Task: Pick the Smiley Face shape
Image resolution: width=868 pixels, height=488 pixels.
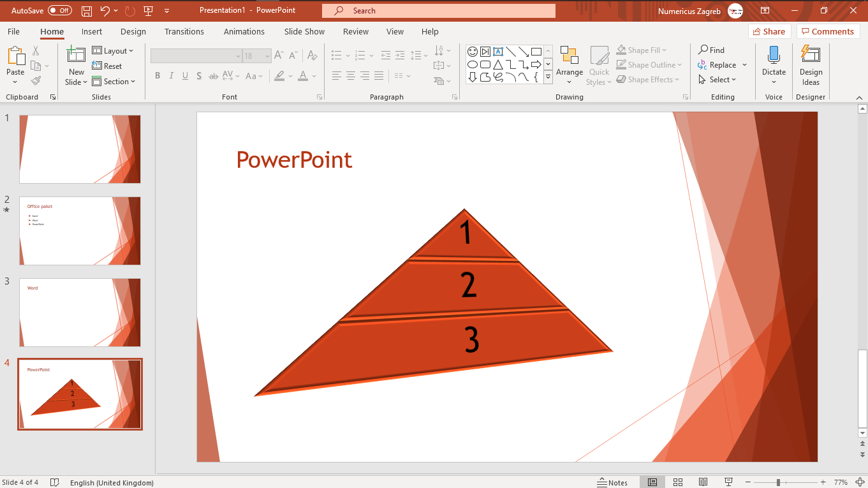Action: coord(472,52)
